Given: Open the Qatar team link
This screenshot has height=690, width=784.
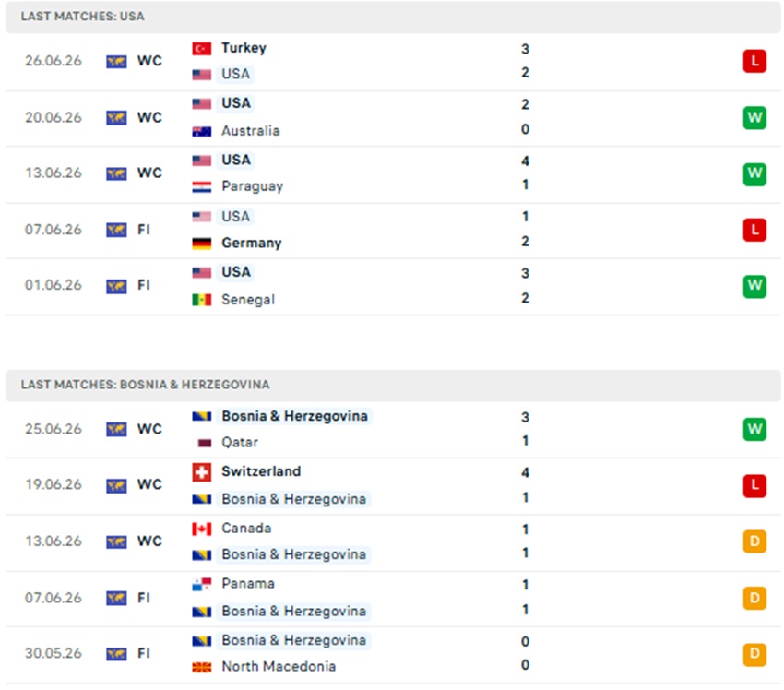Looking at the screenshot, I should (x=240, y=443).
